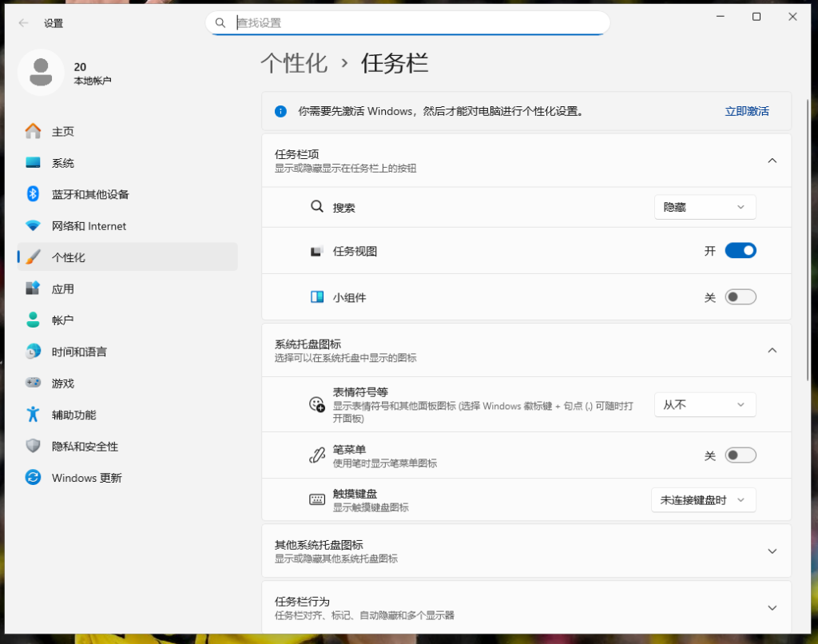Image resolution: width=818 pixels, height=644 pixels.
Task: Open the 搜索 dropdown showing 隐藏
Action: tap(705, 207)
